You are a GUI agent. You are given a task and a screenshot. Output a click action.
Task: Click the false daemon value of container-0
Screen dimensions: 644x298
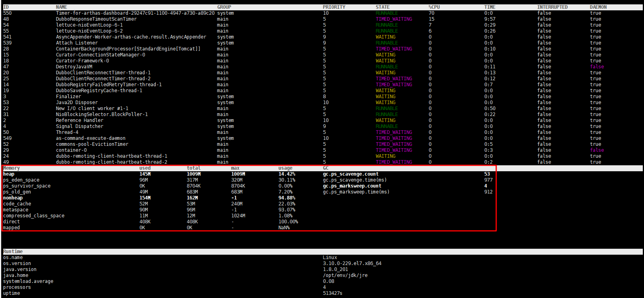point(597,150)
